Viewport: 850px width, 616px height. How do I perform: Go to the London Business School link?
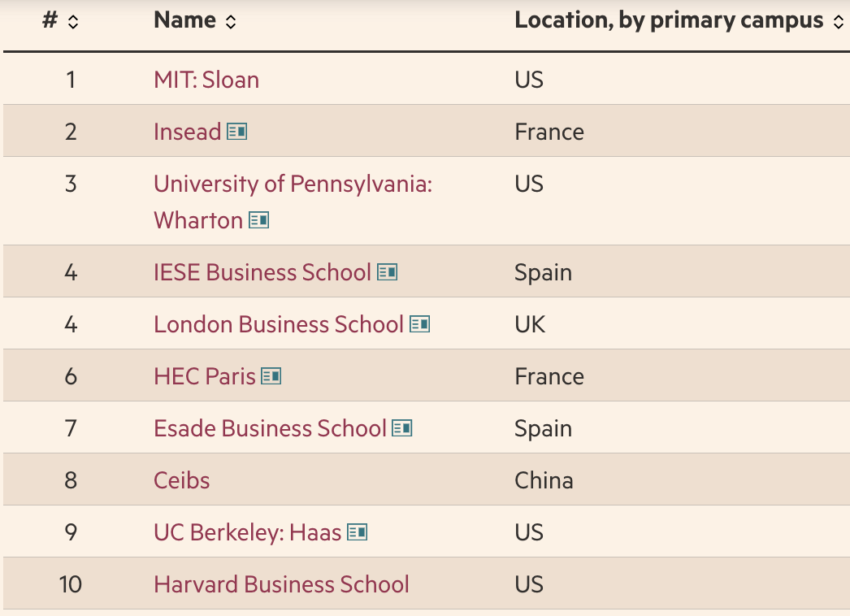278,324
